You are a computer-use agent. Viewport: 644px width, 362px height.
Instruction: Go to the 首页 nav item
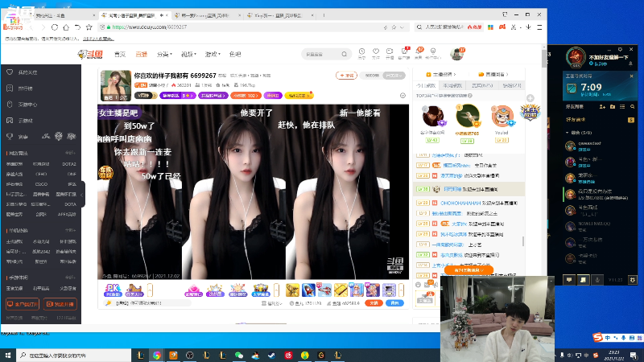[x=120, y=54]
